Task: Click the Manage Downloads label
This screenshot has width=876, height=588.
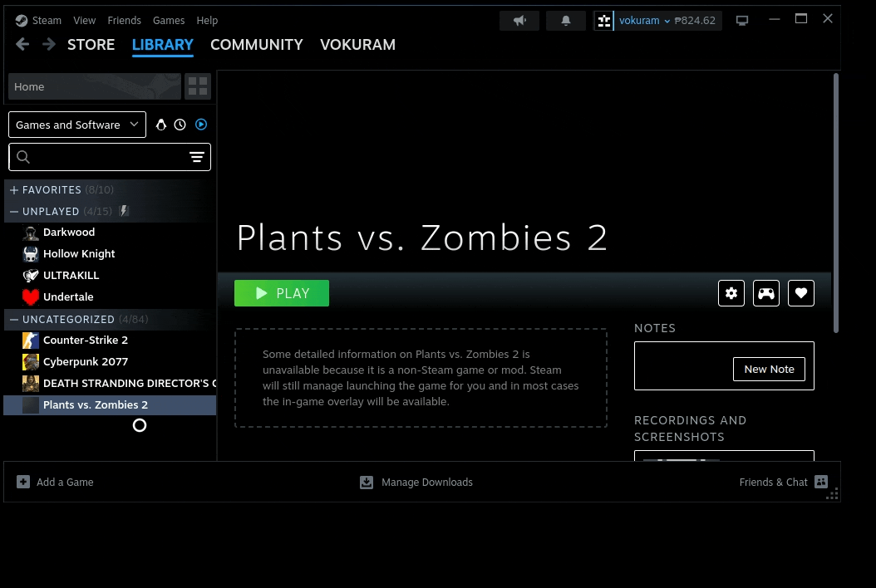Action: pos(427,482)
